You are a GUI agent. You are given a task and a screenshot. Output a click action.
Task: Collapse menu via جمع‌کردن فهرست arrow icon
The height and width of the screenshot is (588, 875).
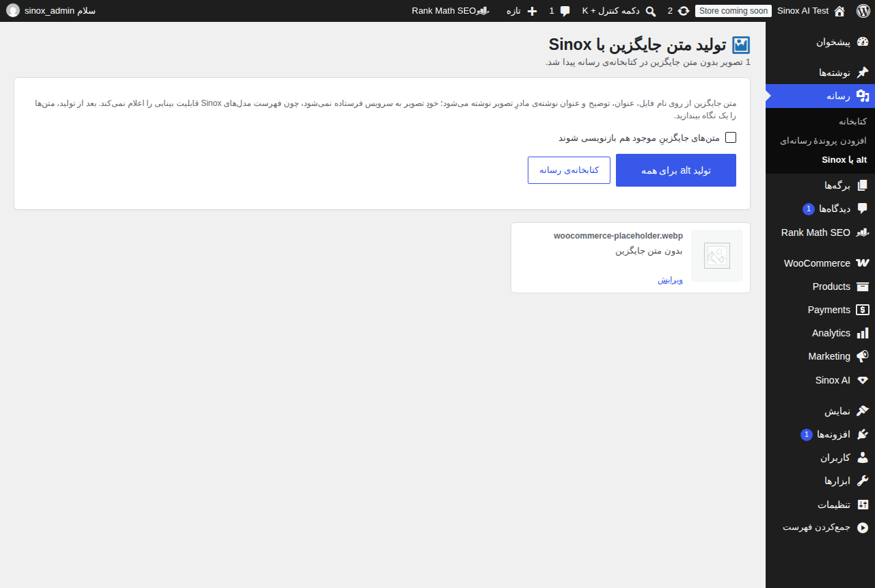(863, 528)
